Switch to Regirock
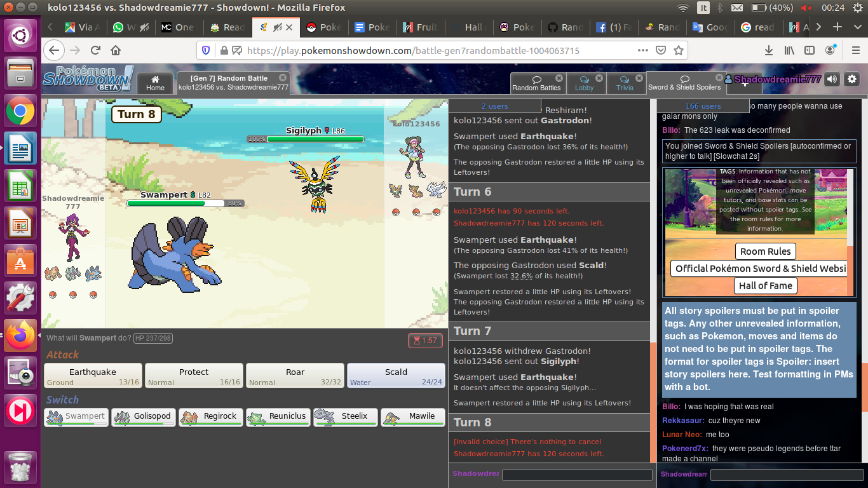The height and width of the screenshot is (488, 868). point(211,417)
